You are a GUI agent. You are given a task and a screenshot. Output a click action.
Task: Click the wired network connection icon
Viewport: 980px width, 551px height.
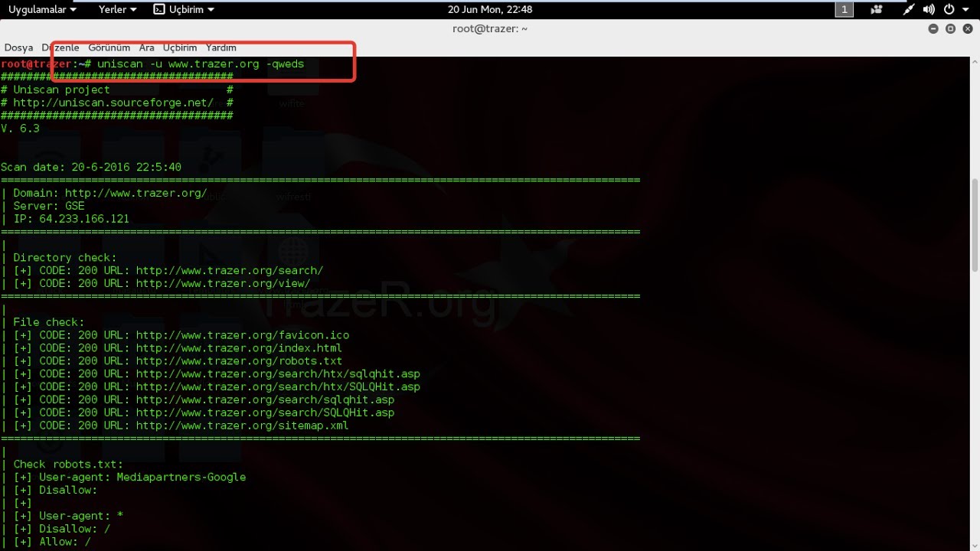pyautogui.click(x=908, y=10)
